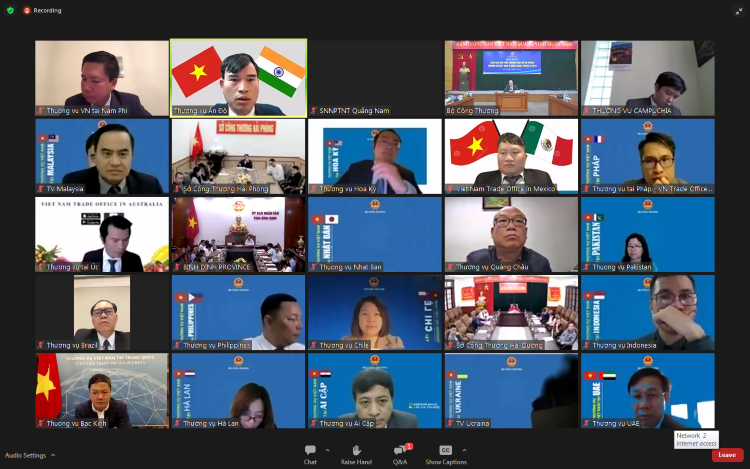This screenshot has height=469, width=750.
Task: Select the Thương vụ UAE participant tile
Action: [648, 390]
